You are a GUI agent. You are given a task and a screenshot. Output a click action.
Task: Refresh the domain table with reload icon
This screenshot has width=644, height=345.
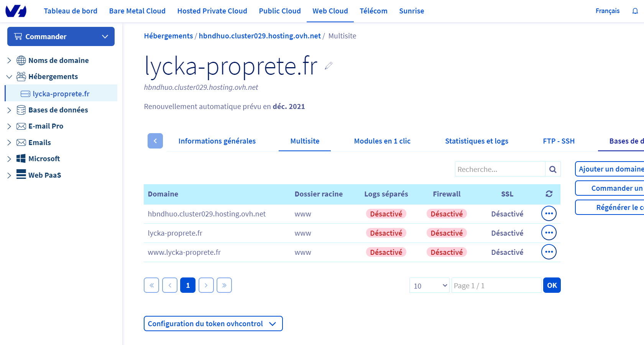pos(549,194)
